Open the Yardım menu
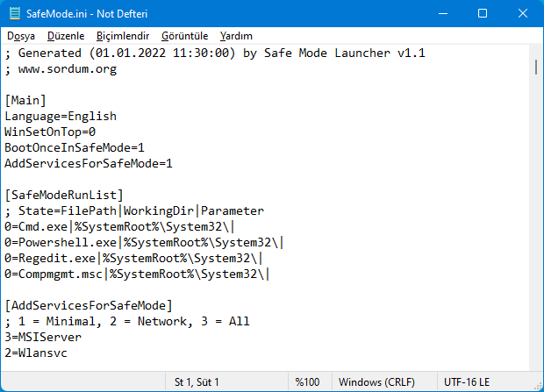544x392 pixels. click(x=236, y=36)
